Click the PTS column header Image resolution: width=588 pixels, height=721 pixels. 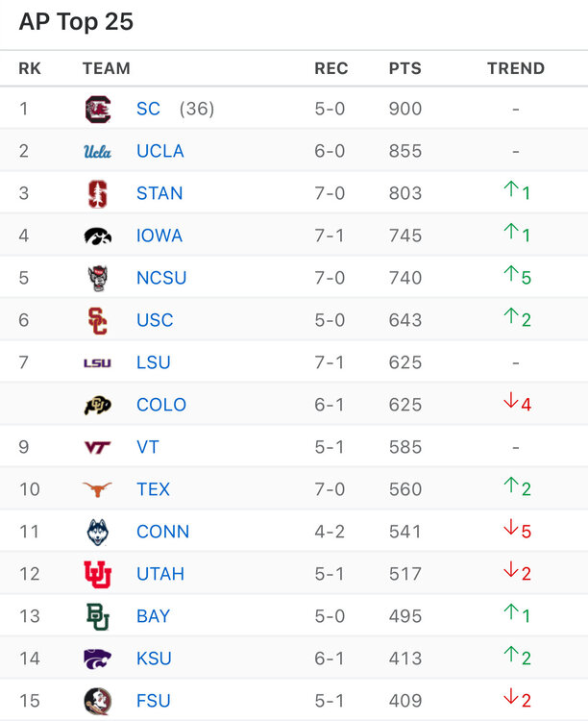404,68
